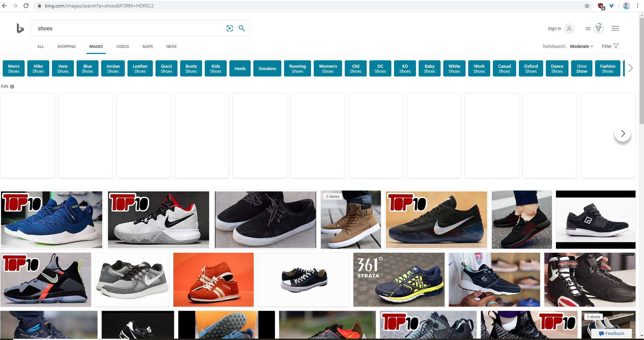Image resolution: width=644 pixels, height=340 pixels.
Task: Click the site lock padlock icon
Action: pyautogui.click(x=39, y=6)
